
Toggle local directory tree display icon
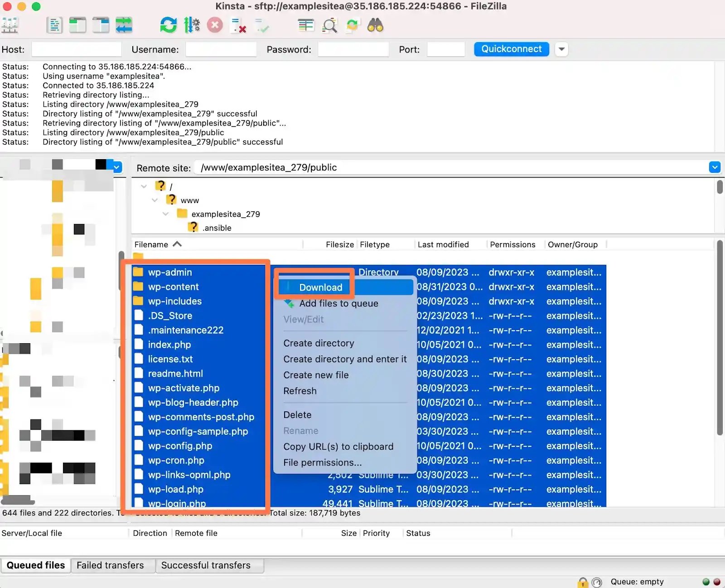(x=77, y=25)
